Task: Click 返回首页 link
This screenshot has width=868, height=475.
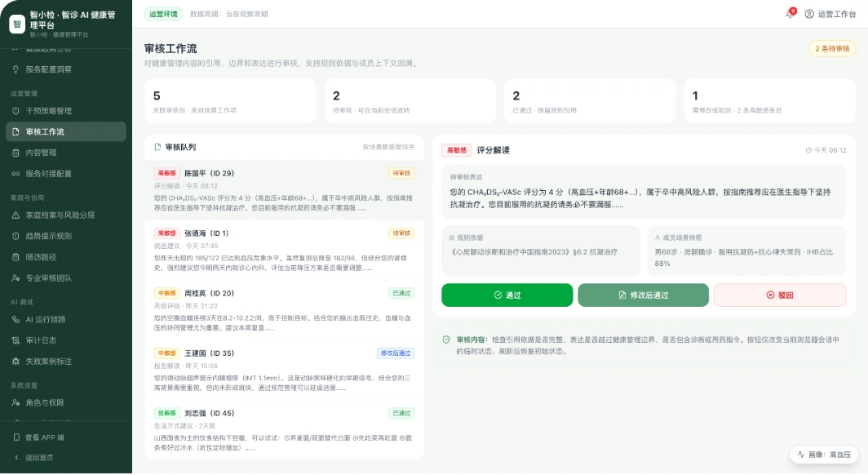Action: pos(66,458)
